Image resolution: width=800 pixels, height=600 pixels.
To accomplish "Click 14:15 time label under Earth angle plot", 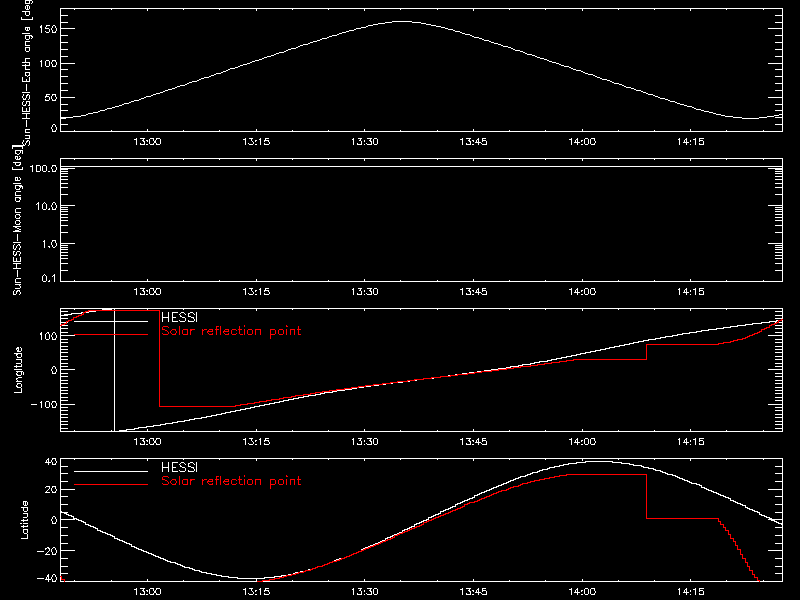I will coord(691,142).
